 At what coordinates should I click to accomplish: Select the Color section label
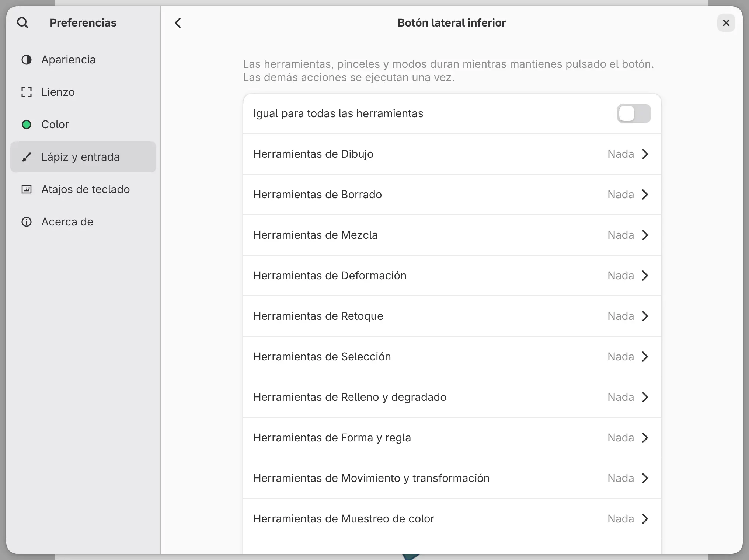tap(55, 125)
